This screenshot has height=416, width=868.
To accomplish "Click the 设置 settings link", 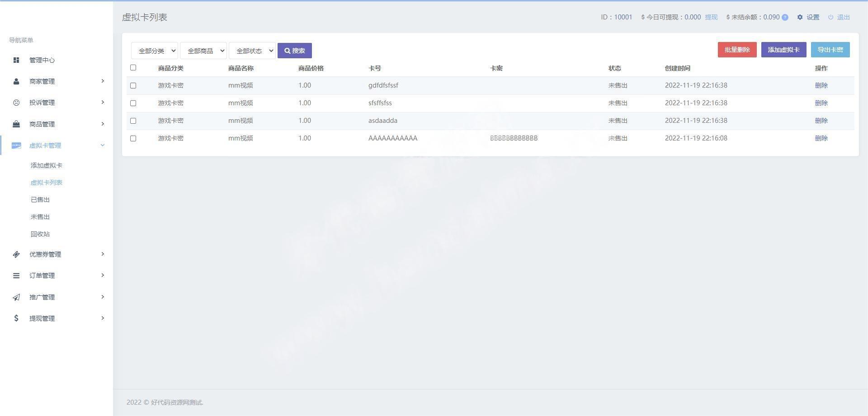I will pos(813,17).
